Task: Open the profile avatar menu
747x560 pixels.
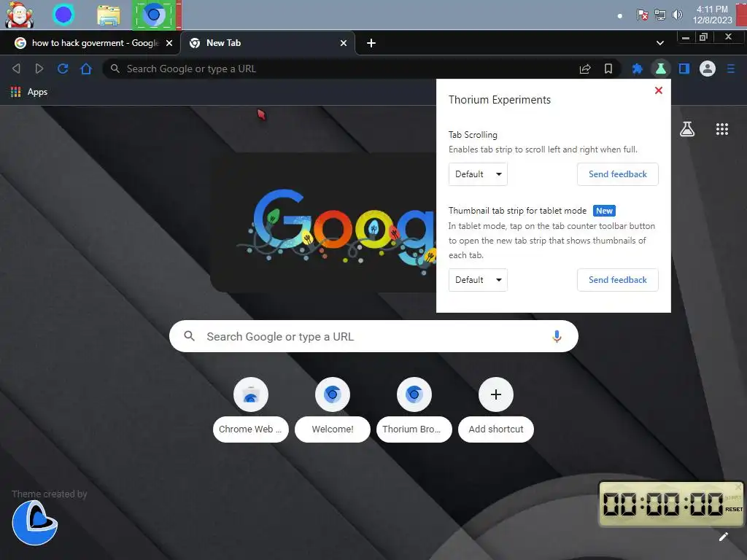Action: click(708, 69)
